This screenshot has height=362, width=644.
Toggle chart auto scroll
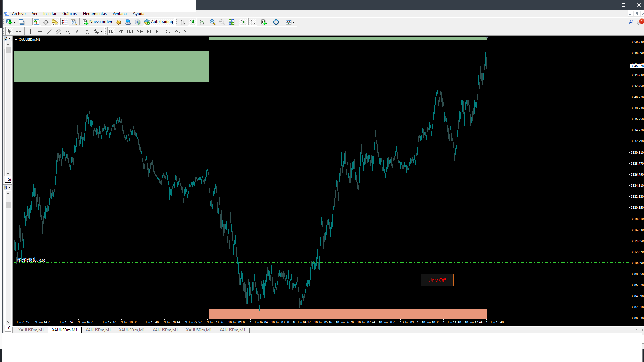click(x=243, y=22)
